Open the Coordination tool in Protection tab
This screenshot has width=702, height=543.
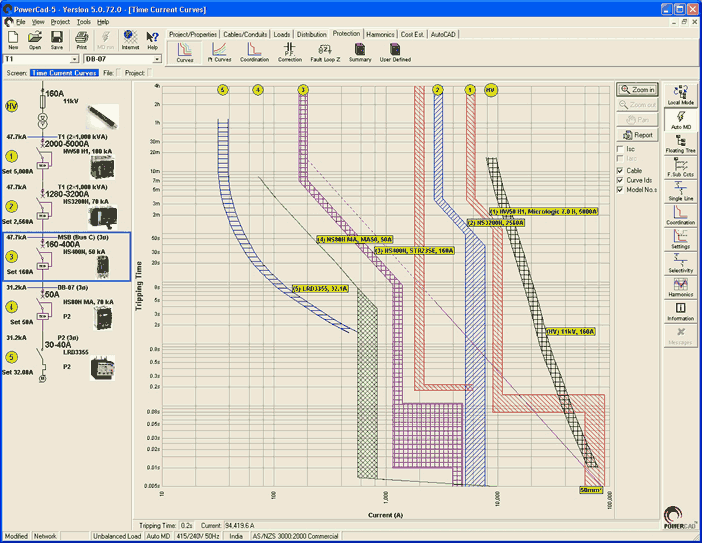254,53
